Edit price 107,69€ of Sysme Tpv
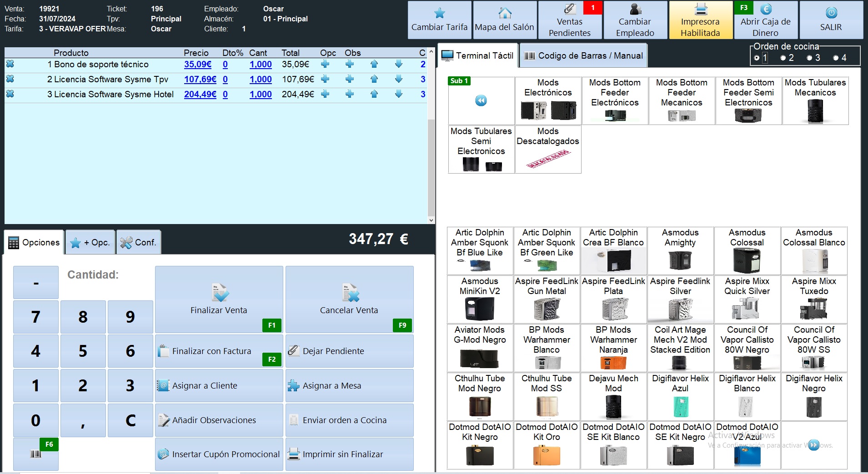Image resolution: width=868 pixels, height=474 pixels. tap(200, 80)
